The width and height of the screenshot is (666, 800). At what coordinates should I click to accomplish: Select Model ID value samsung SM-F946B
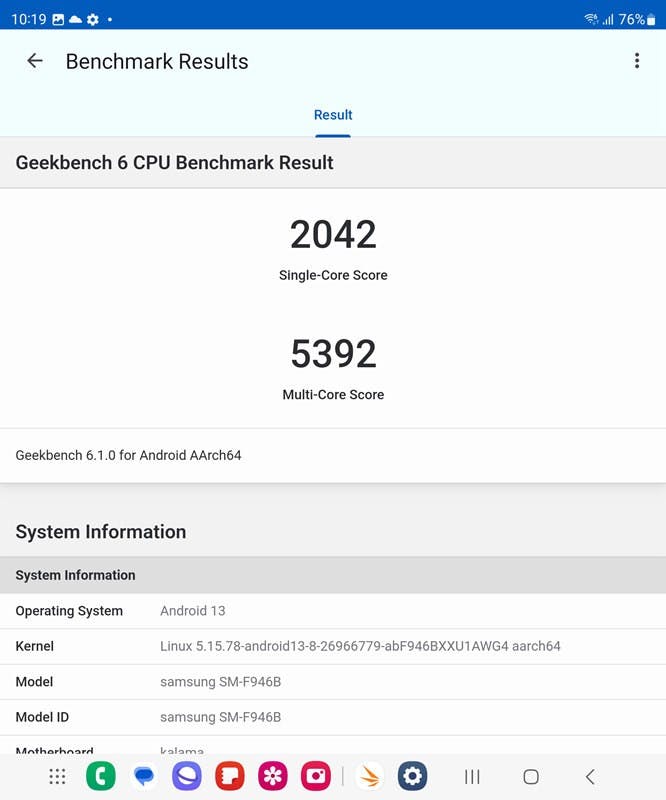pyautogui.click(x=220, y=717)
